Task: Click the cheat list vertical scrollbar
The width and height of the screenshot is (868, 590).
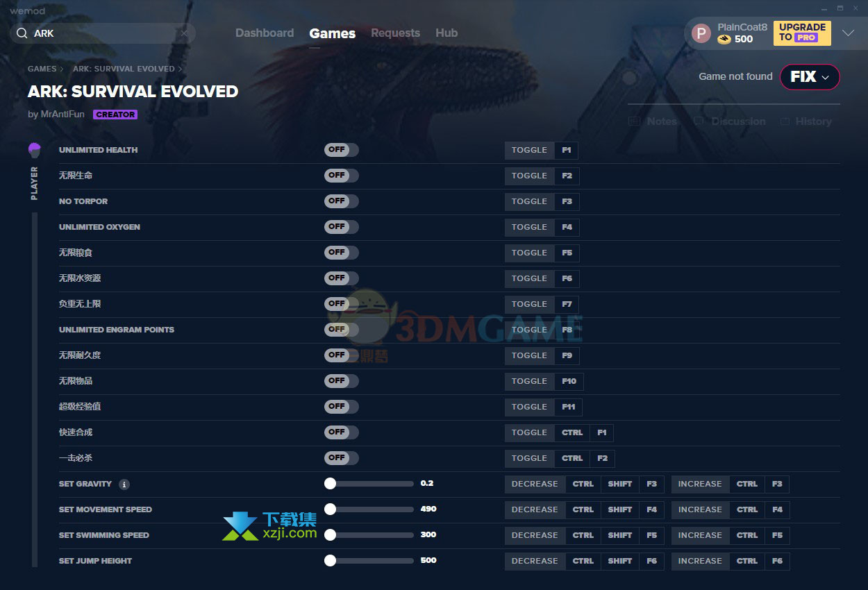Action: (34, 389)
